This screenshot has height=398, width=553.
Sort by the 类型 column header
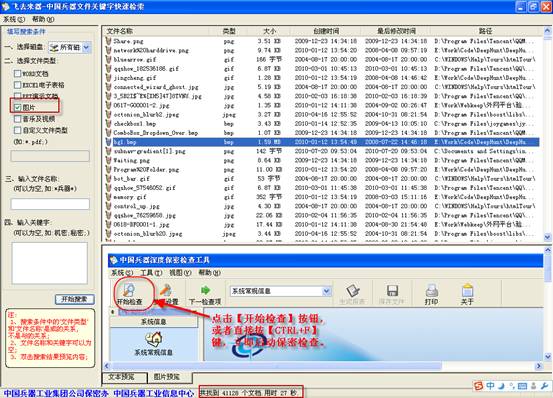coord(229,31)
